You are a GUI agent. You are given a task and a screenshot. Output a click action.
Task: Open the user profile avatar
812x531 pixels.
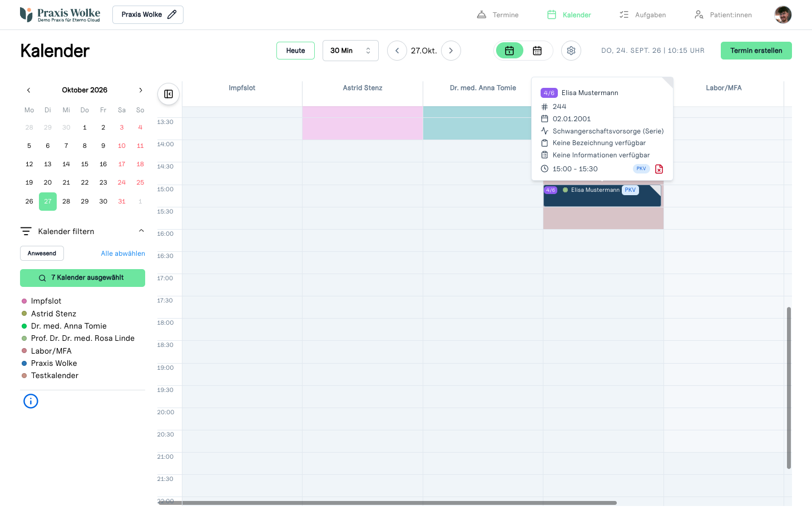(x=783, y=15)
